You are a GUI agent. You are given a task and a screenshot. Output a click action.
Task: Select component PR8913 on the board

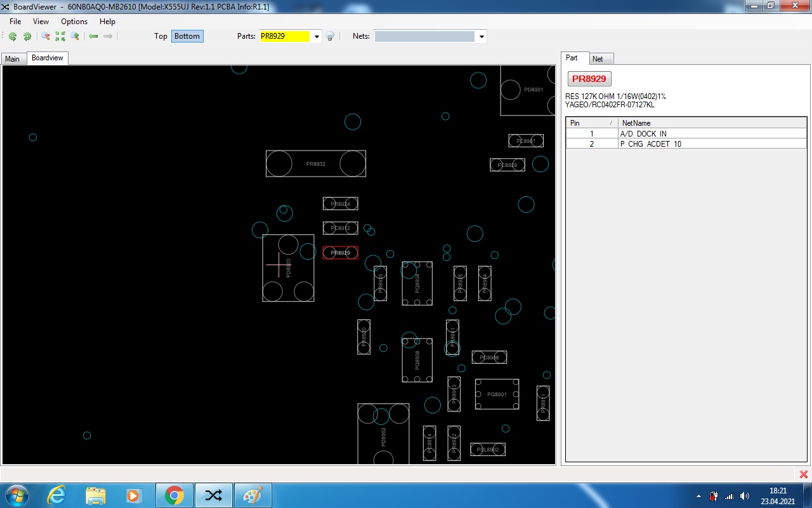coord(454,394)
